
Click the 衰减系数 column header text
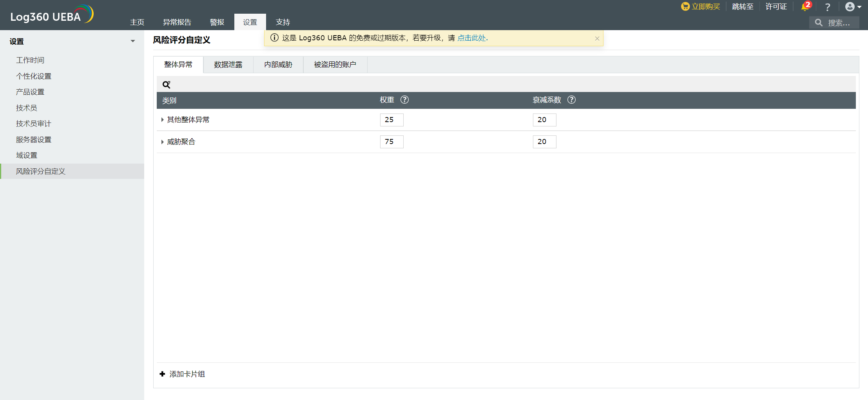(547, 100)
